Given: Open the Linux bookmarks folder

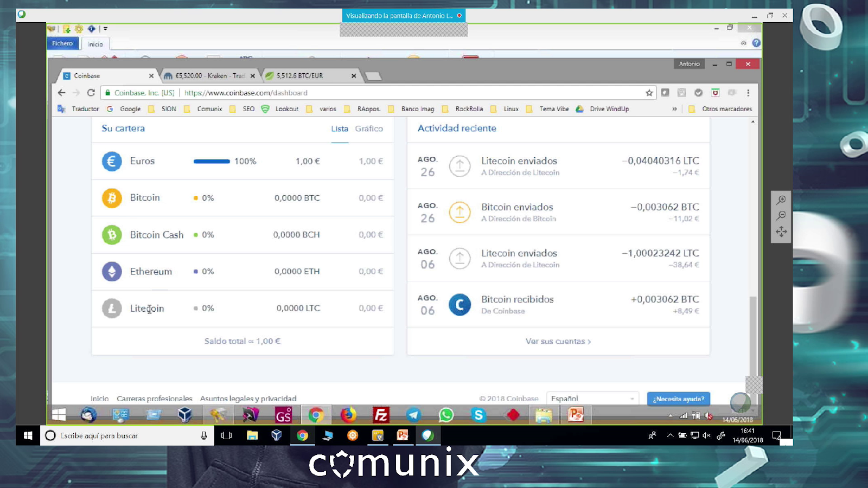Looking at the screenshot, I should coord(505,109).
